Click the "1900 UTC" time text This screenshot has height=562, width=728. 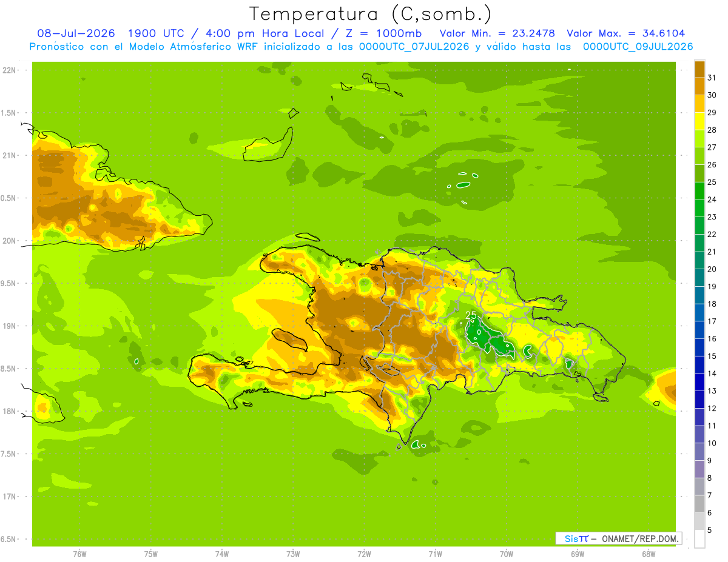[x=157, y=33]
